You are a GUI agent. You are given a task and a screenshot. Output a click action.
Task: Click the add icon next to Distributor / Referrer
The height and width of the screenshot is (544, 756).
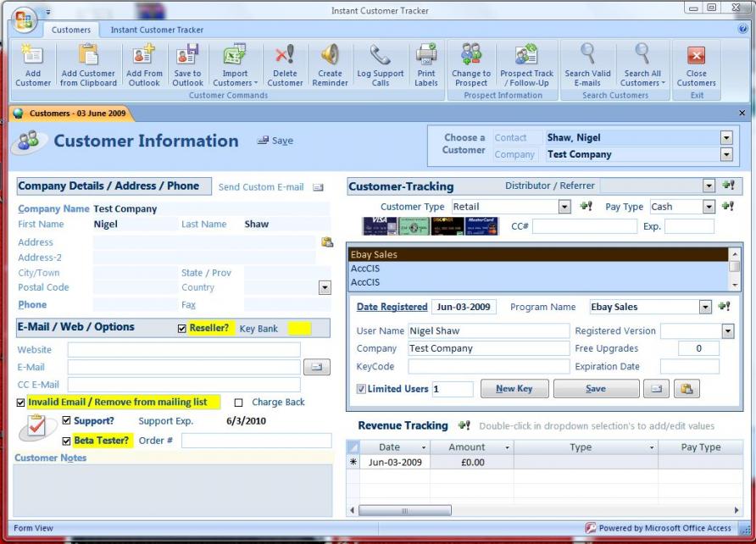(x=728, y=185)
